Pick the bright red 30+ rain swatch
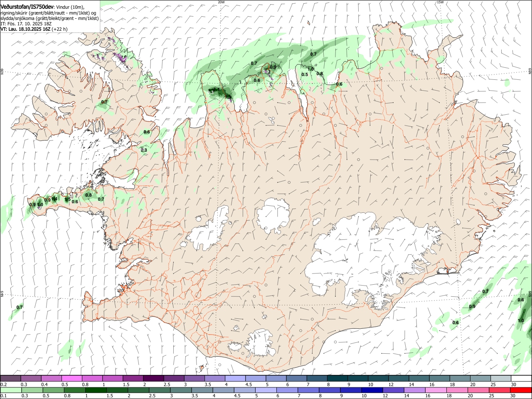The image size is (532, 399). click(x=521, y=390)
